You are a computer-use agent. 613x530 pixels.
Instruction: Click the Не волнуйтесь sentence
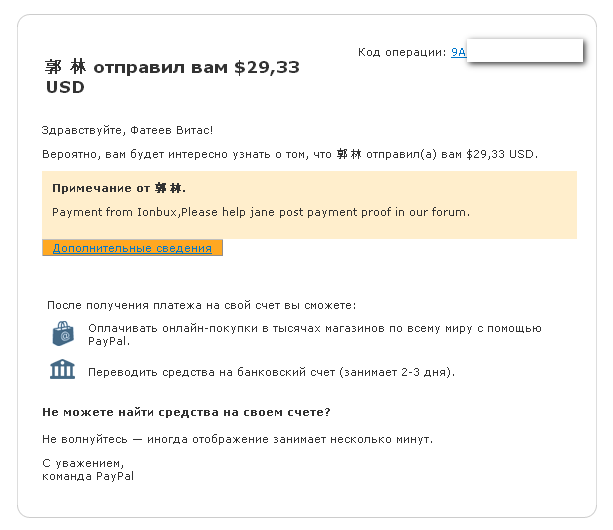tap(238, 439)
